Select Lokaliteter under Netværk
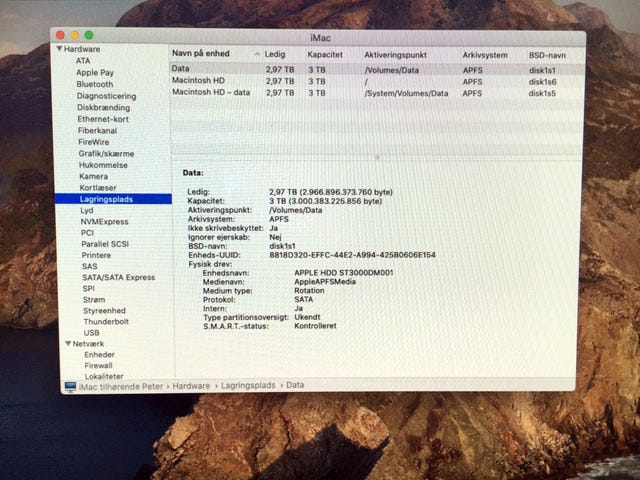 (104, 376)
